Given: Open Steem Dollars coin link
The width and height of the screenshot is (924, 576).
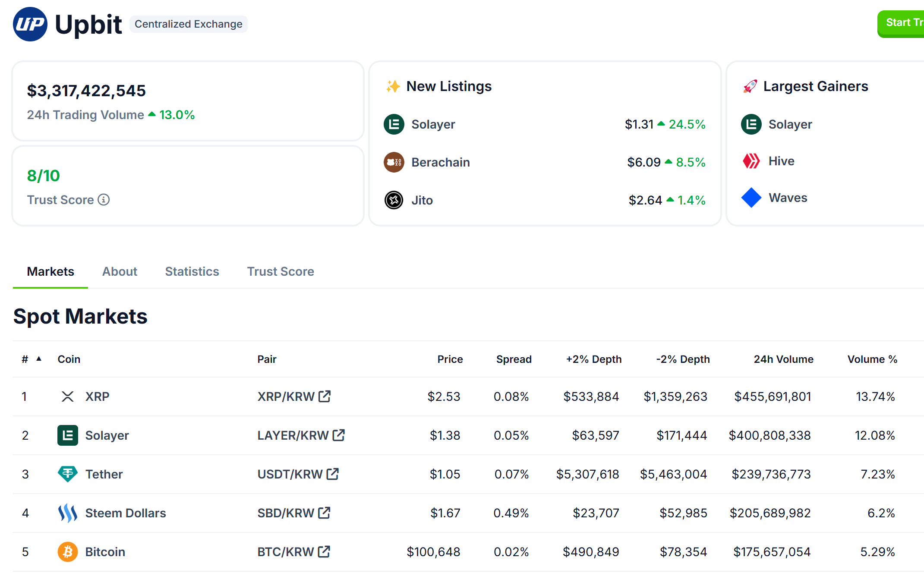Looking at the screenshot, I should [125, 513].
